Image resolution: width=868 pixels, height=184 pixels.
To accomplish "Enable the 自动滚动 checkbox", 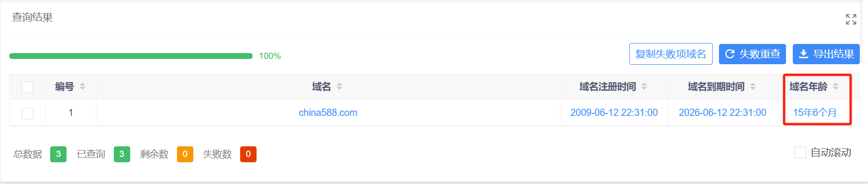I will (x=800, y=153).
